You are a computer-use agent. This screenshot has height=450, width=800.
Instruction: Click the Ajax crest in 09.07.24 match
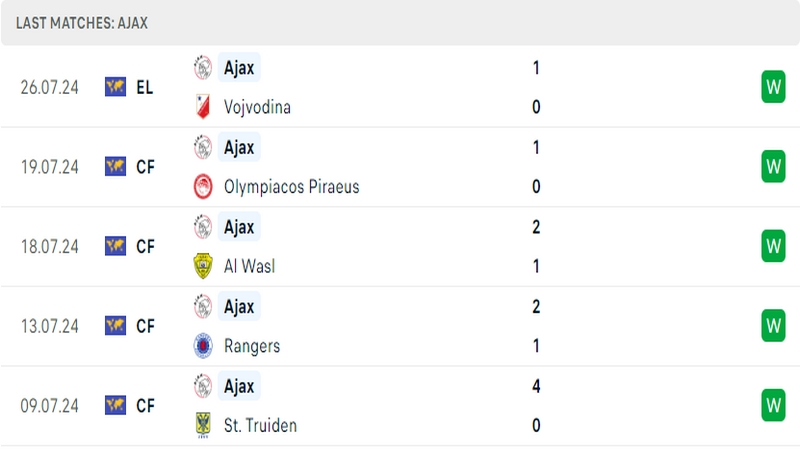click(x=203, y=386)
